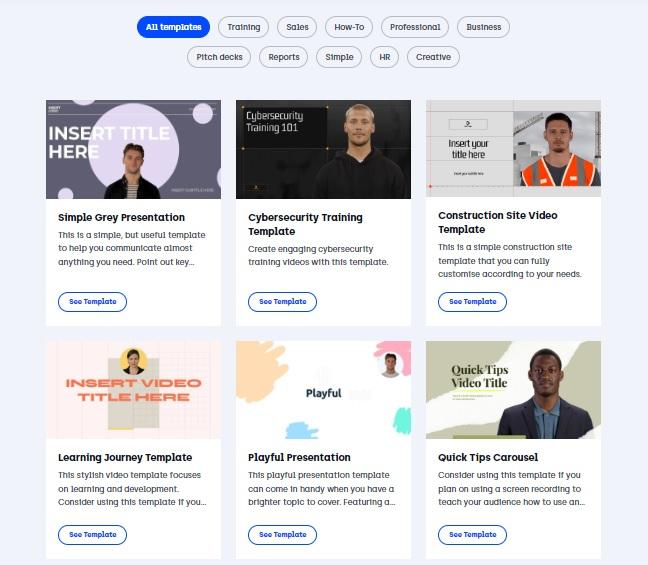The width and height of the screenshot is (648, 565).
Task: See Template for Learning Journey
Action: (x=93, y=535)
